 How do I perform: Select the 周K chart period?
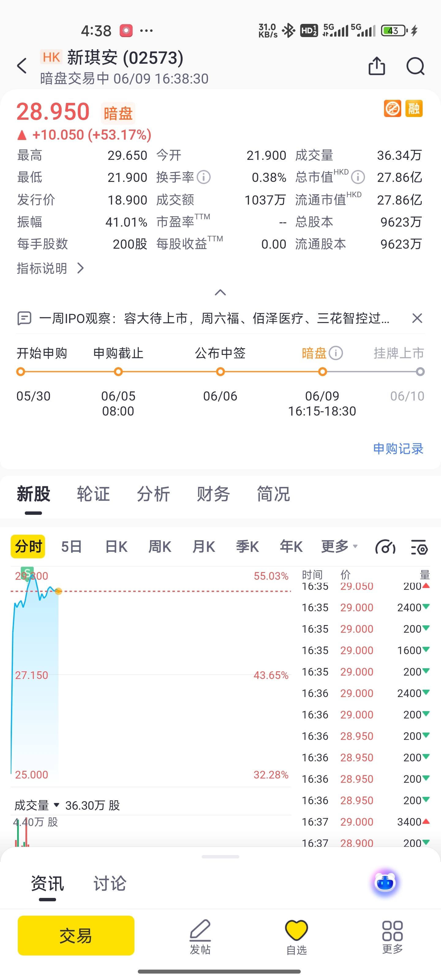click(160, 547)
